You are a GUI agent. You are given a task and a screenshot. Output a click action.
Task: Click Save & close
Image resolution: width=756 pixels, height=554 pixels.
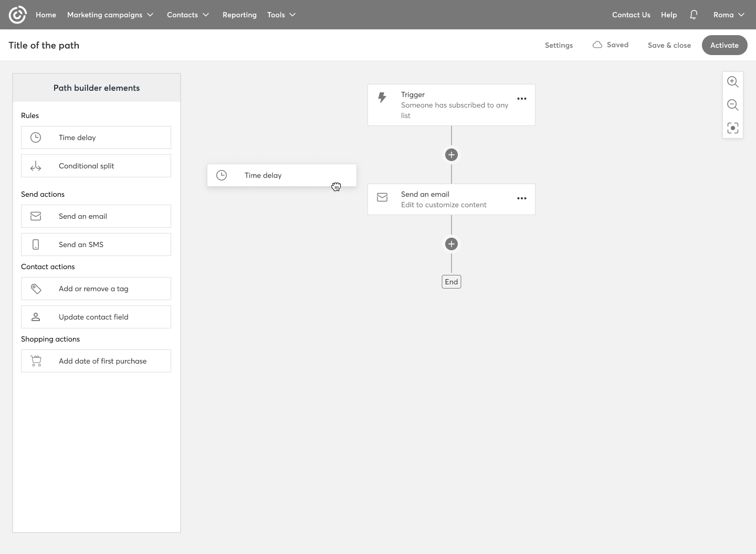point(669,45)
